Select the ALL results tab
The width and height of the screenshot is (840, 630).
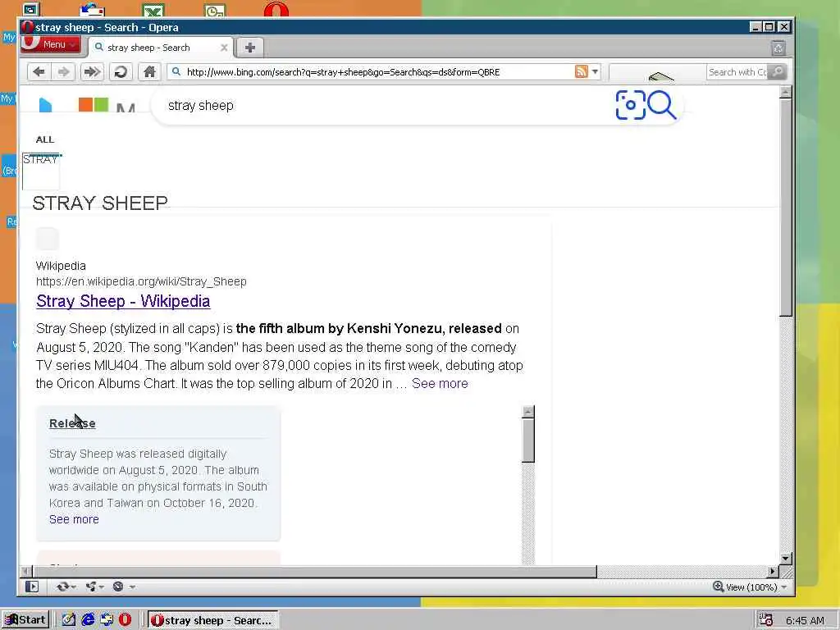tap(45, 139)
